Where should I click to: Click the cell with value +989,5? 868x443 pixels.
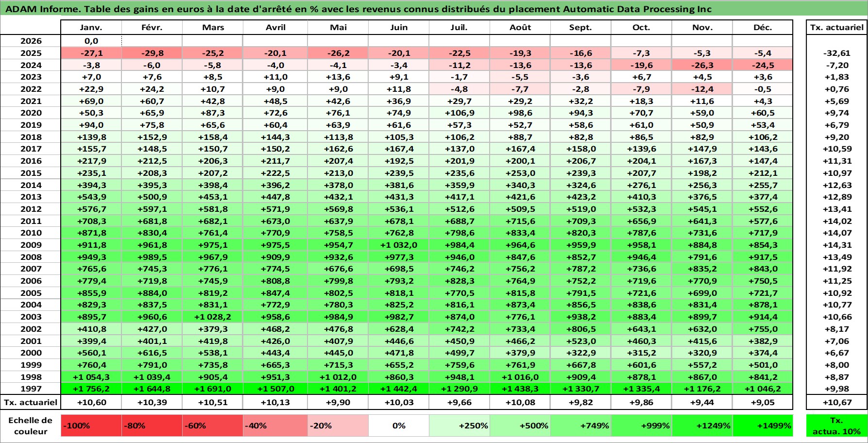click(152, 257)
